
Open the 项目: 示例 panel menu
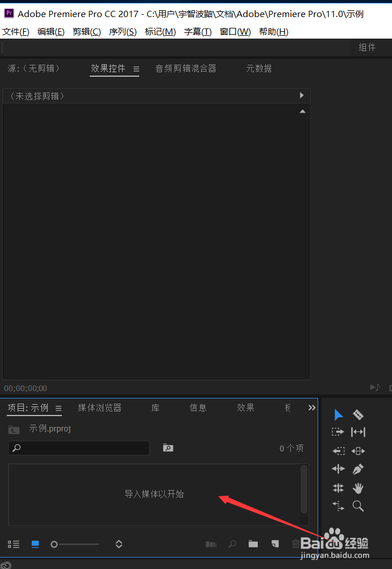pyautogui.click(x=59, y=408)
